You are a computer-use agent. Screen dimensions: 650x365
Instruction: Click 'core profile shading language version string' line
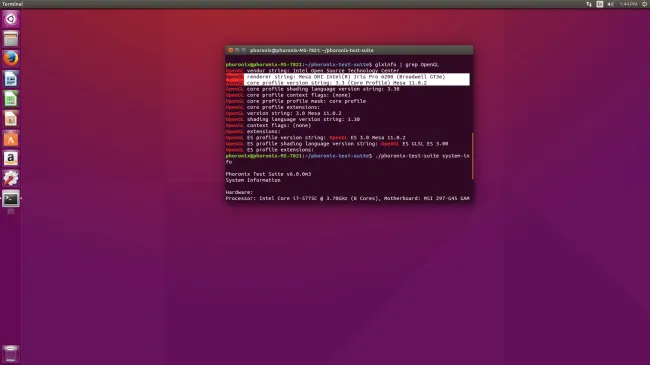313,89
